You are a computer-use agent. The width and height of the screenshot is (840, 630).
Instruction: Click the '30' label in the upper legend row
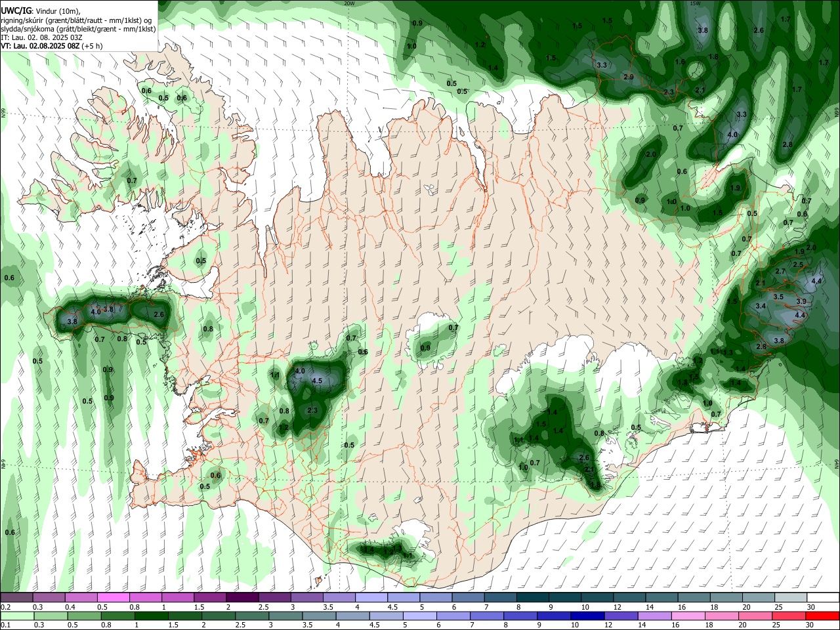(811, 607)
